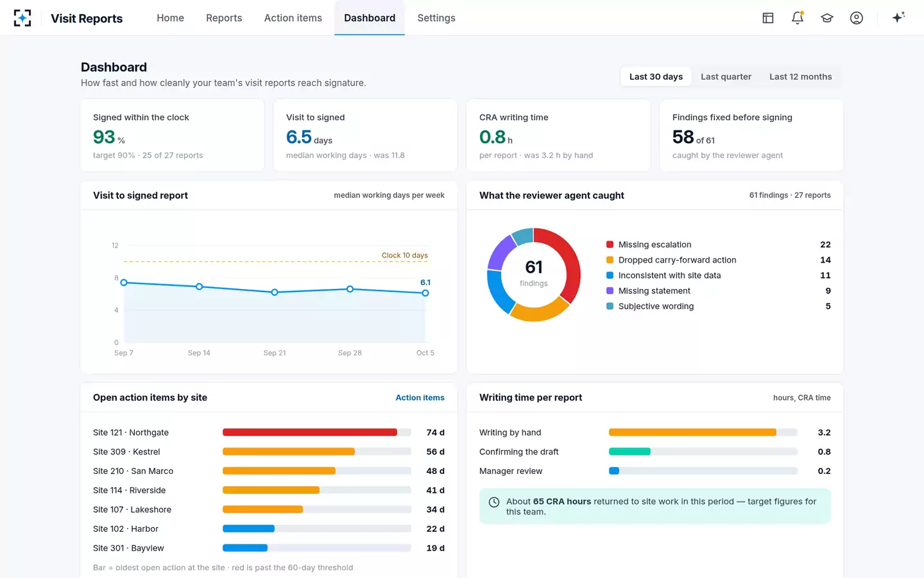Click the Site 301 Bayview blue bar

245,548
